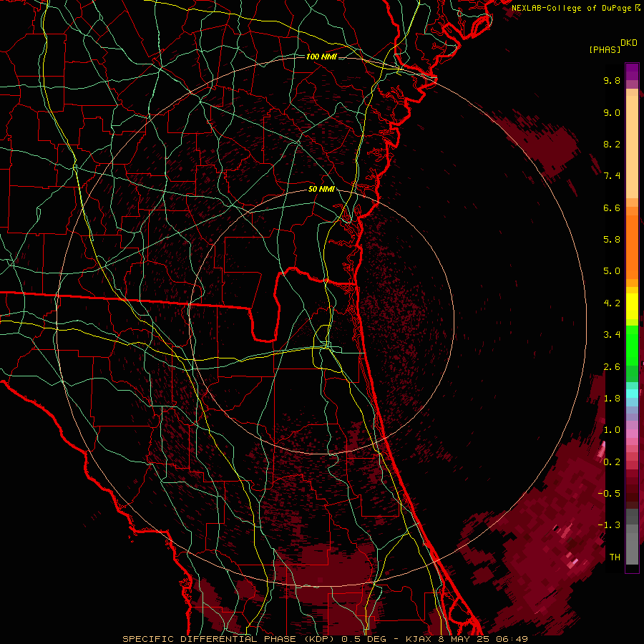Select the 3.4 scale value
This screenshot has height=644, width=644.
click(612, 335)
